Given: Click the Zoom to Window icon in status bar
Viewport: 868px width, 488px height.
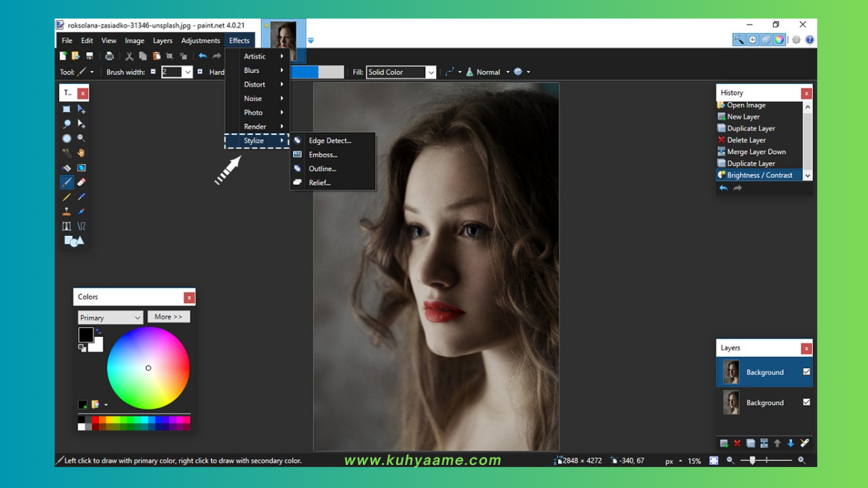Looking at the screenshot, I should pos(714,460).
